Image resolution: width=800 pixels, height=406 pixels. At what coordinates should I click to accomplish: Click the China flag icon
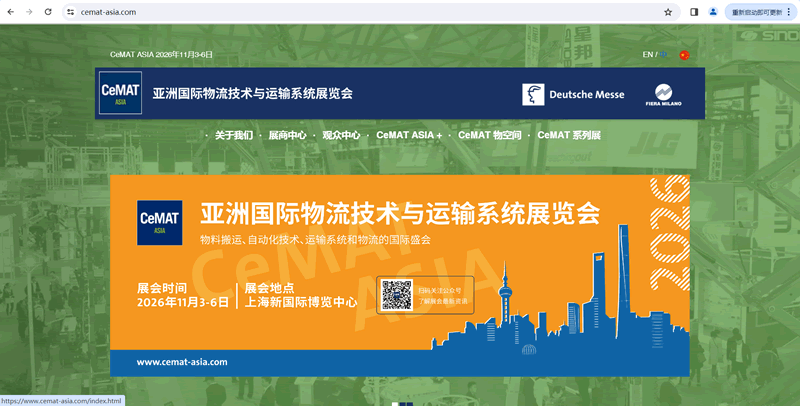(x=684, y=55)
